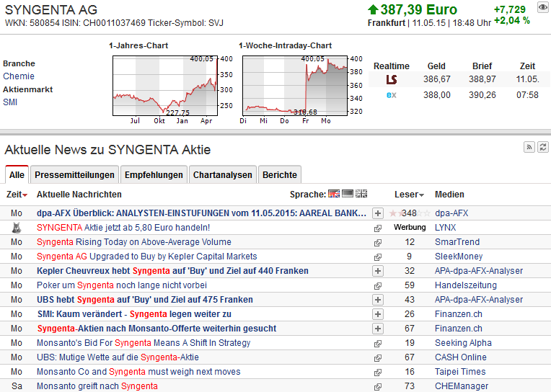Image resolution: width=551 pixels, height=392 pixels.
Task: Click the 'ex' realtime exchange logo
Action: click(x=392, y=95)
